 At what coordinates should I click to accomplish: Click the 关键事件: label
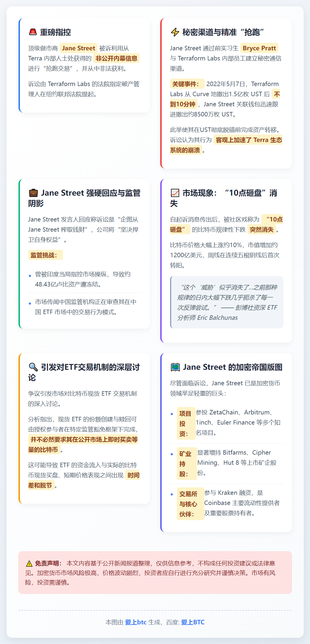pos(187,84)
